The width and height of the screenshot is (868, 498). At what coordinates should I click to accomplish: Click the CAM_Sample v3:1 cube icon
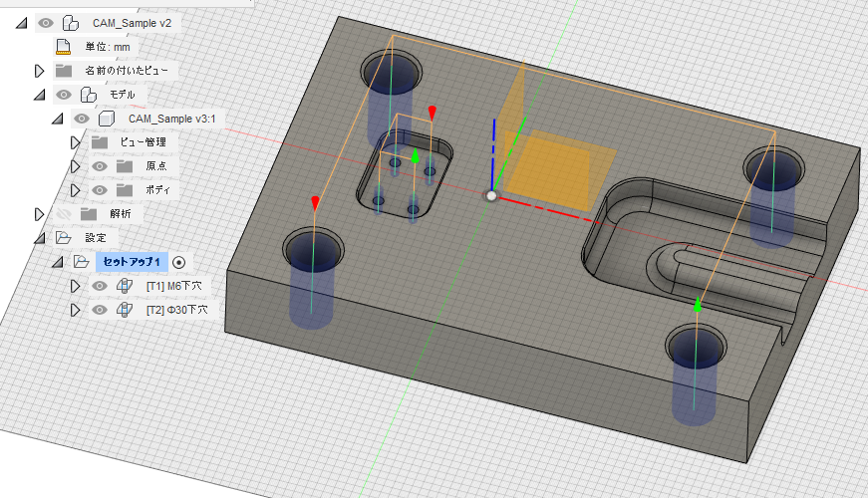coord(107,119)
